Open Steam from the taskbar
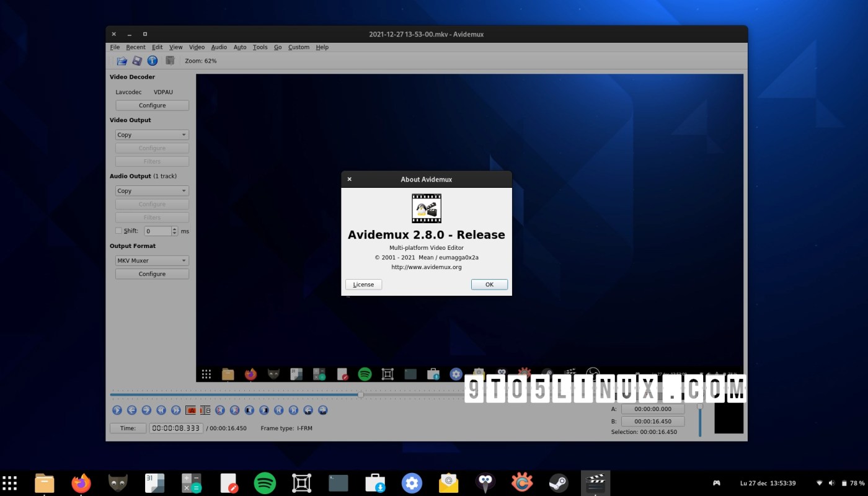 click(x=559, y=483)
